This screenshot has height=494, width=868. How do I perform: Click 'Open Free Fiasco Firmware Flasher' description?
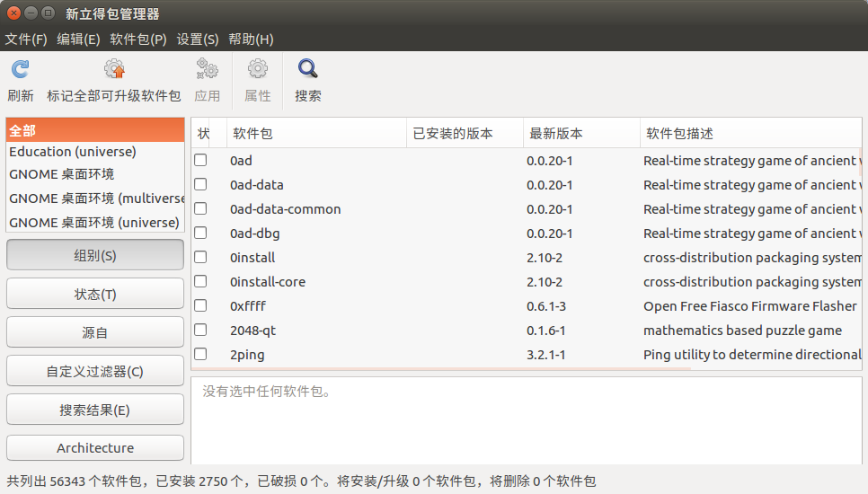(750, 306)
